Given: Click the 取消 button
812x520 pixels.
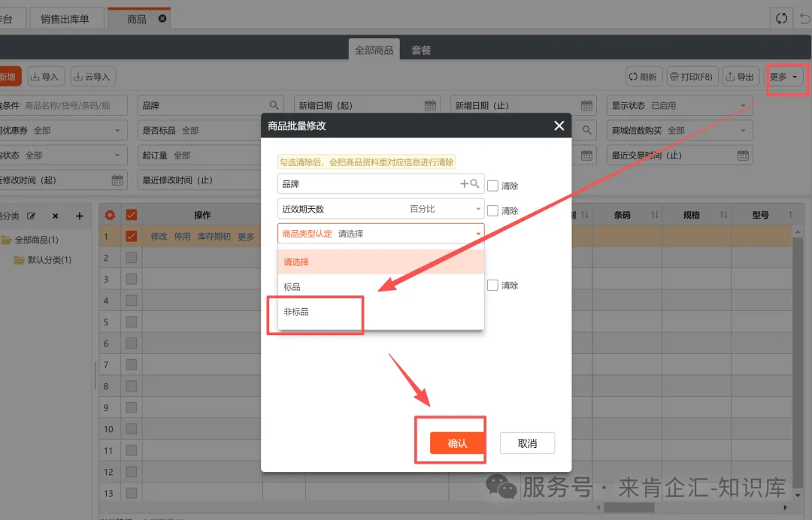Looking at the screenshot, I should tap(527, 443).
